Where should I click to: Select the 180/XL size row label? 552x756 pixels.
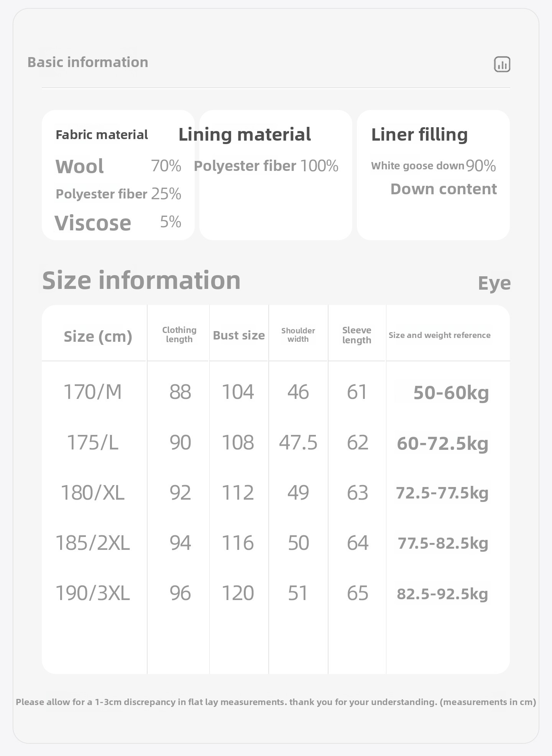92,493
